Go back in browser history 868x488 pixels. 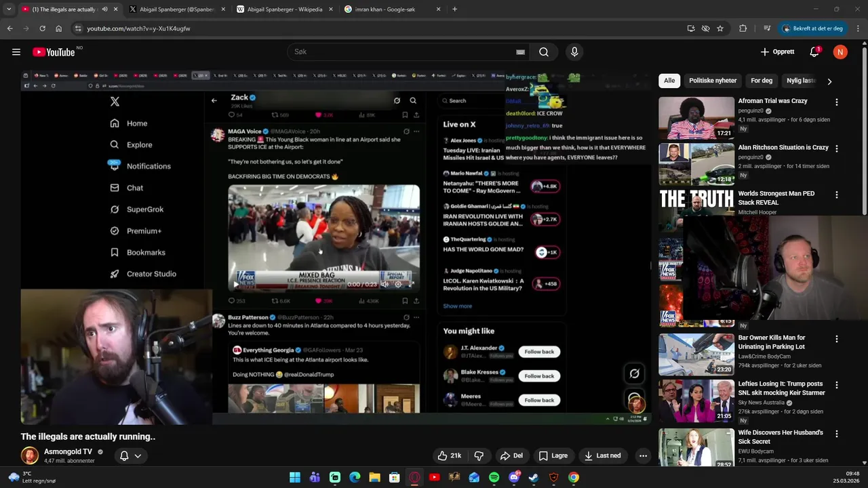click(x=9, y=28)
